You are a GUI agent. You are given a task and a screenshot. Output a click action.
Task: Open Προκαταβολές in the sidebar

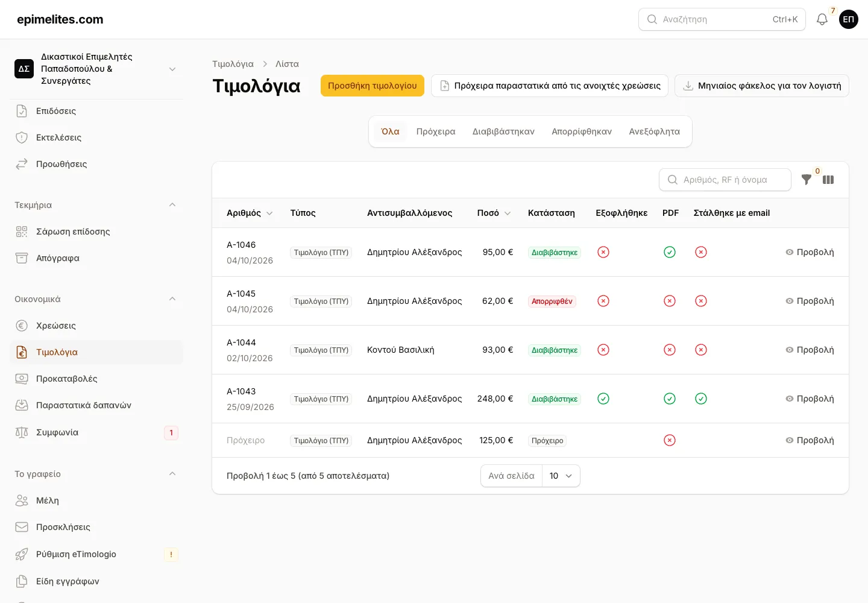tap(97, 379)
